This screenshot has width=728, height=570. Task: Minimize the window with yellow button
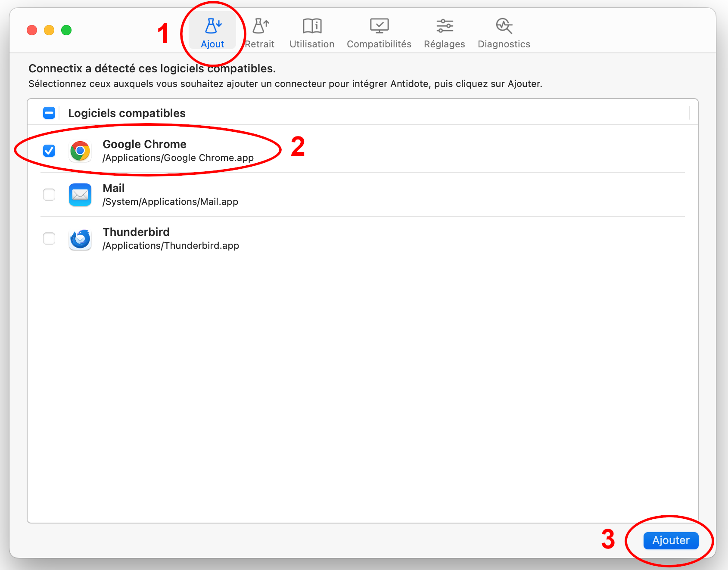pos(49,30)
